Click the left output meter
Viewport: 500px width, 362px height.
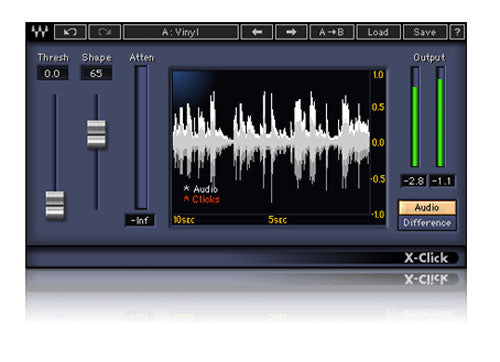(415, 117)
